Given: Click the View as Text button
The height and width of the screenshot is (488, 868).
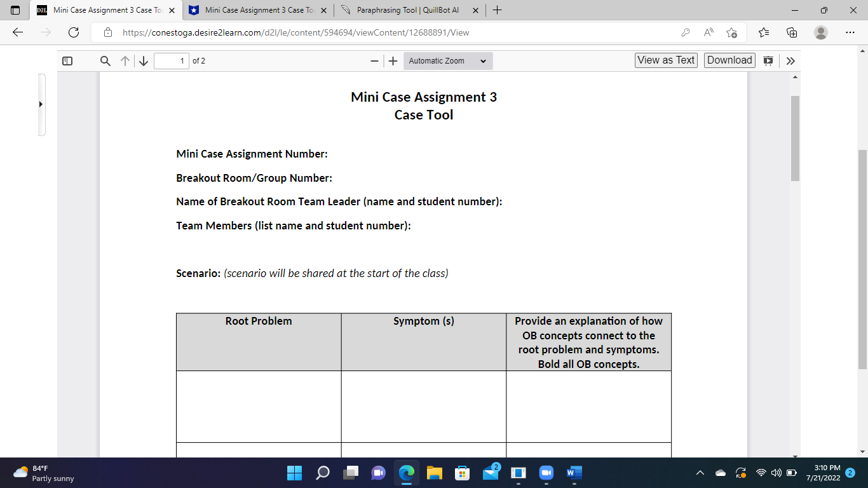Looking at the screenshot, I should 665,60.
